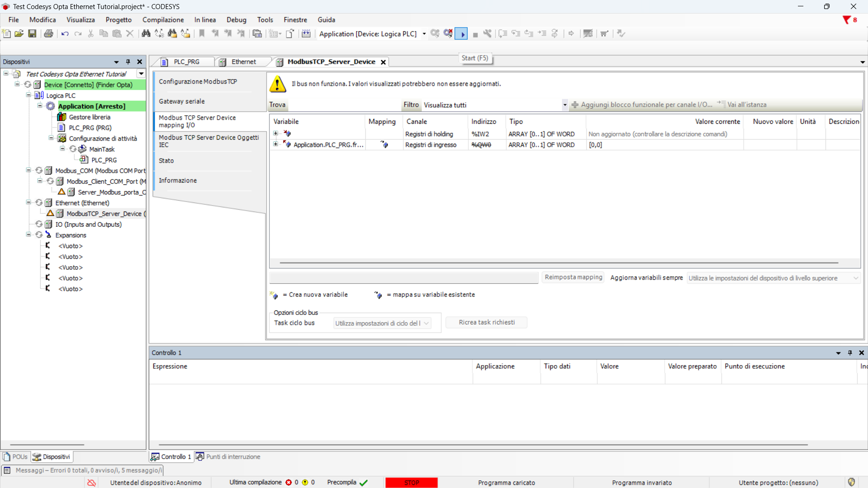Screen dimensions: 868x488
Task: Collapse the Expansions tree node
Action: coord(28,235)
